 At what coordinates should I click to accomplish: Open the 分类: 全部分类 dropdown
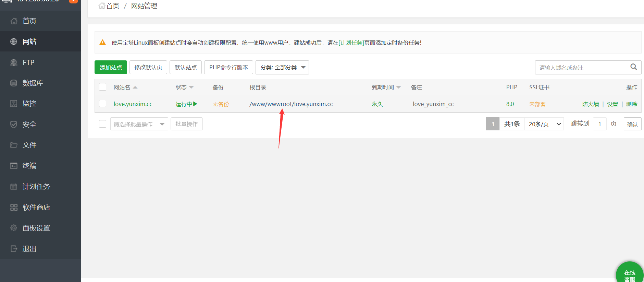[282, 67]
